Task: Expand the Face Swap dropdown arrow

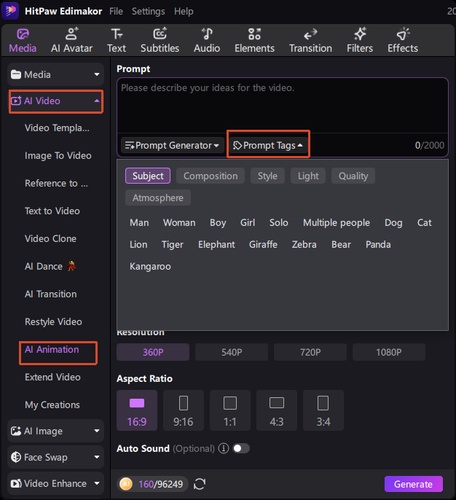Action: [97, 457]
